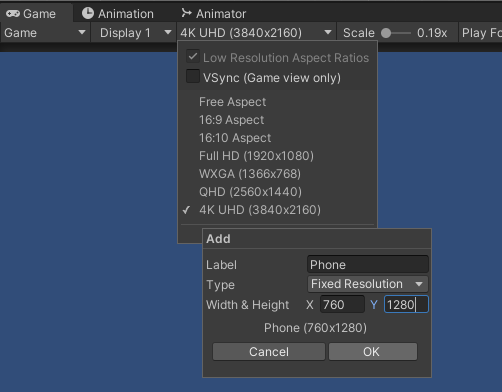502x392 pixels.
Task: Click the X width field showing 760
Action: 342,304
